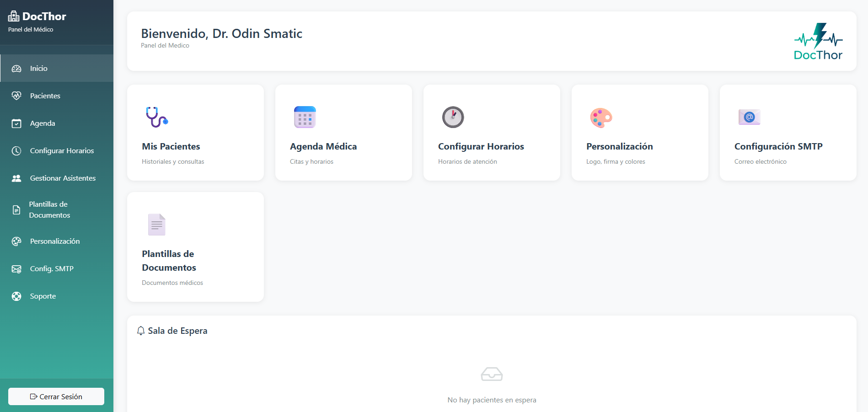Click the Pacientes heart icon
Image resolution: width=868 pixels, height=412 pixels.
point(16,96)
